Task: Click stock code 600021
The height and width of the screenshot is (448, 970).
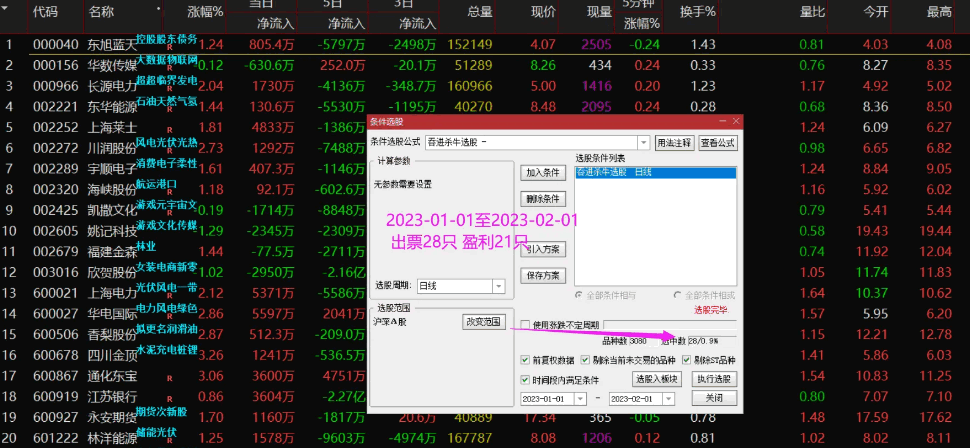Action: coord(56,293)
